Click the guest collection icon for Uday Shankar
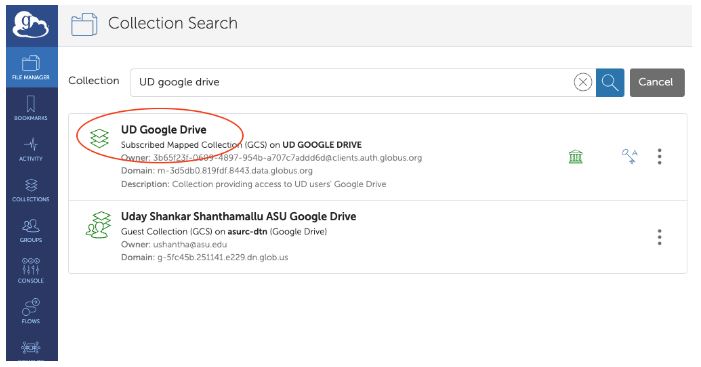 98,225
